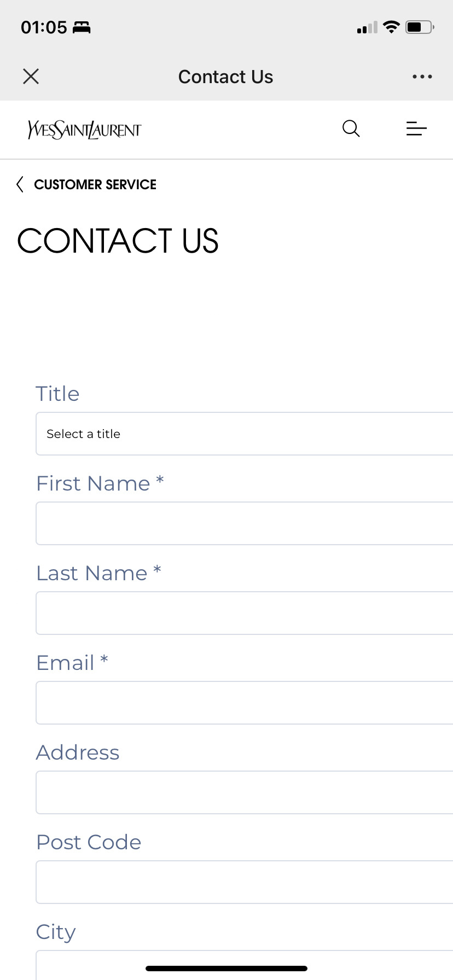Viewport: 453px width, 980px height.
Task: Activate the Address input box
Action: coord(245,792)
